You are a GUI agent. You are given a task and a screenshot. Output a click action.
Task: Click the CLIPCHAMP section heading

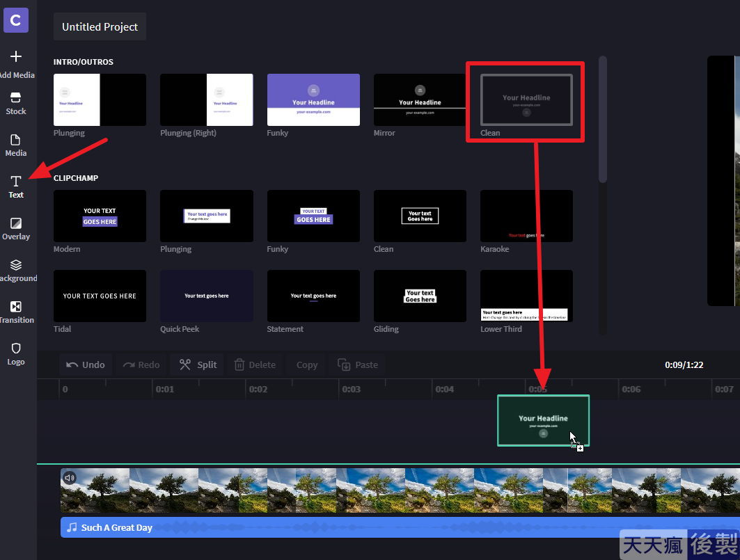[x=75, y=178]
